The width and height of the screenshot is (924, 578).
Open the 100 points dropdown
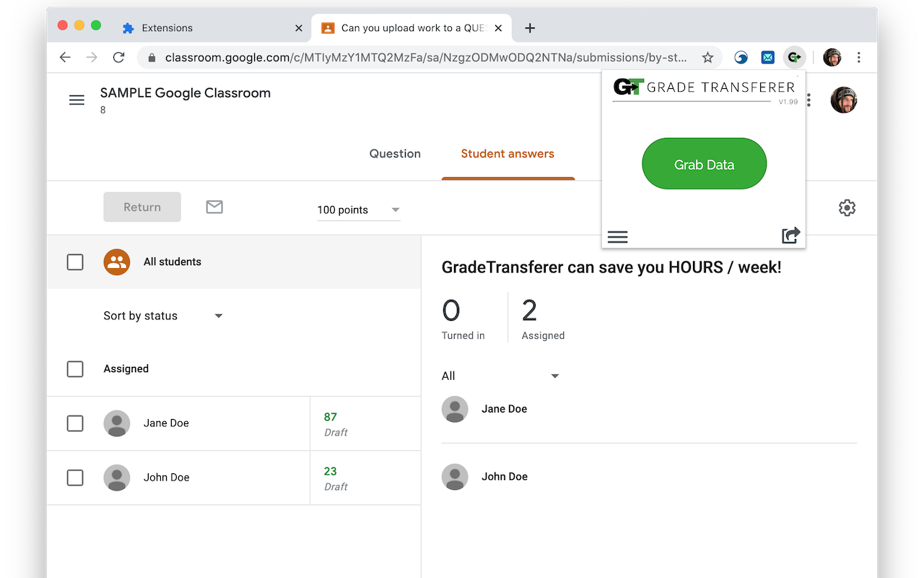point(359,210)
